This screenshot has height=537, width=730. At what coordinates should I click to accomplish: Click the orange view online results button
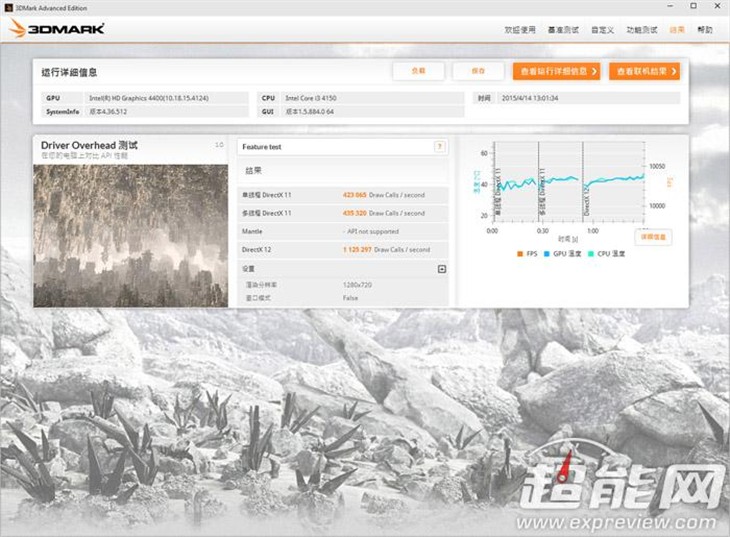tap(645, 71)
